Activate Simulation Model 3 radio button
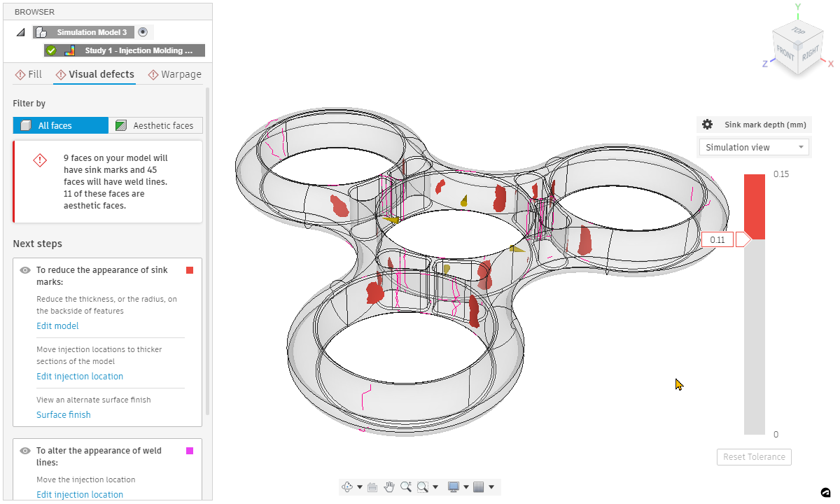This screenshot has width=840, height=504. click(x=143, y=32)
